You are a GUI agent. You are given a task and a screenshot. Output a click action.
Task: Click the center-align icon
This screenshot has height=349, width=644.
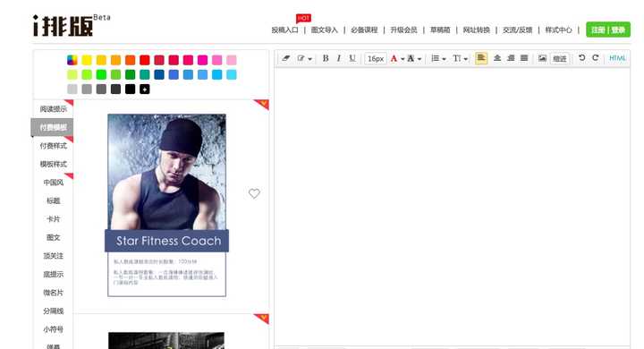497,58
